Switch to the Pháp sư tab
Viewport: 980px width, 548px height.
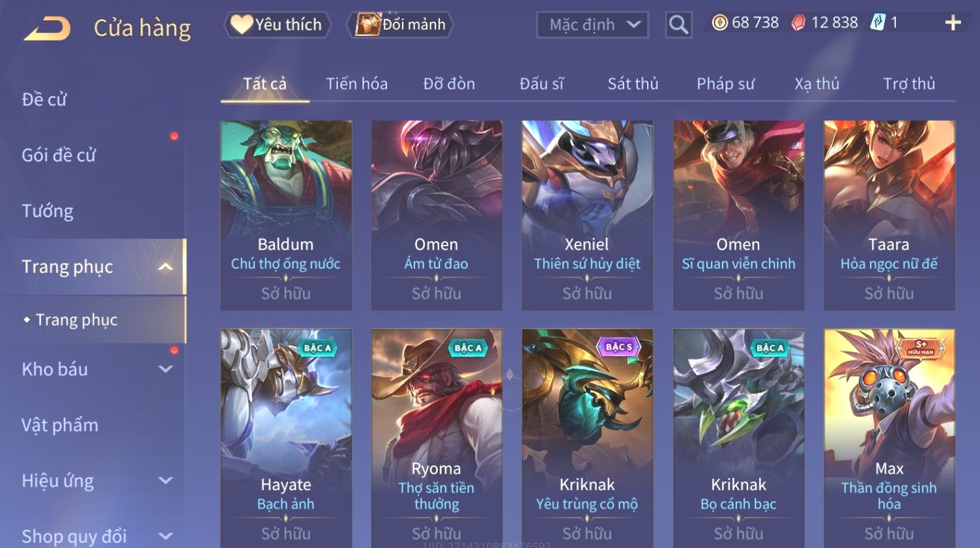pyautogui.click(x=725, y=83)
